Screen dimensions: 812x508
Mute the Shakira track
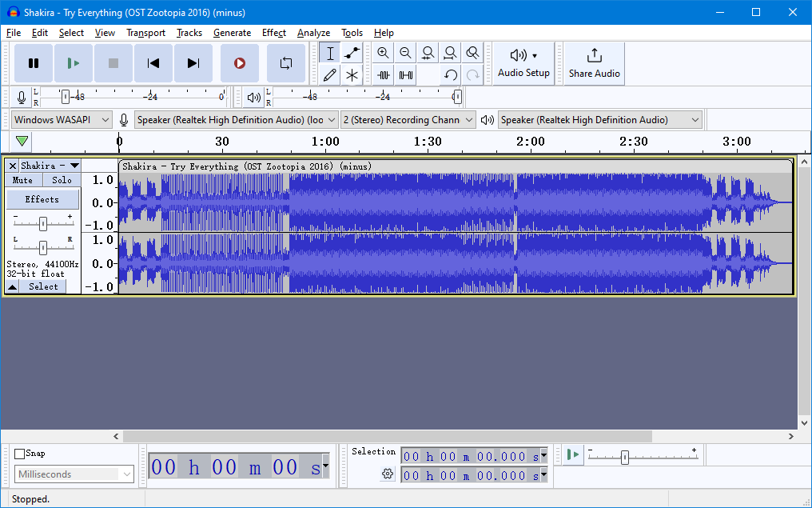[x=23, y=180]
